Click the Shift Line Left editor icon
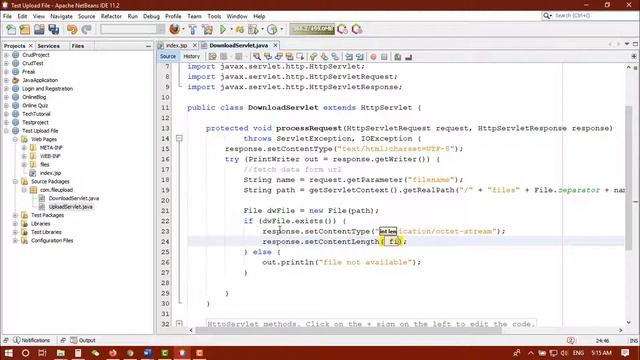This screenshot has height=360, width=640. click(349, 57)
